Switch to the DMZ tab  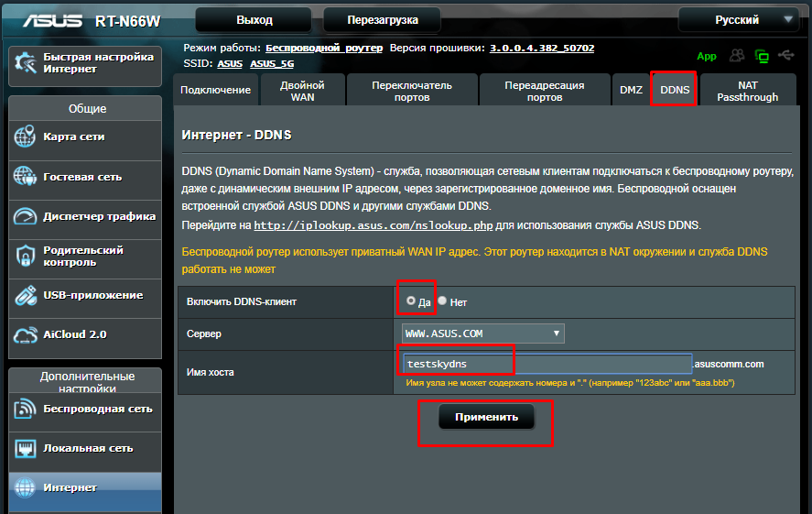pyautogui.click(x=631, y=90)
